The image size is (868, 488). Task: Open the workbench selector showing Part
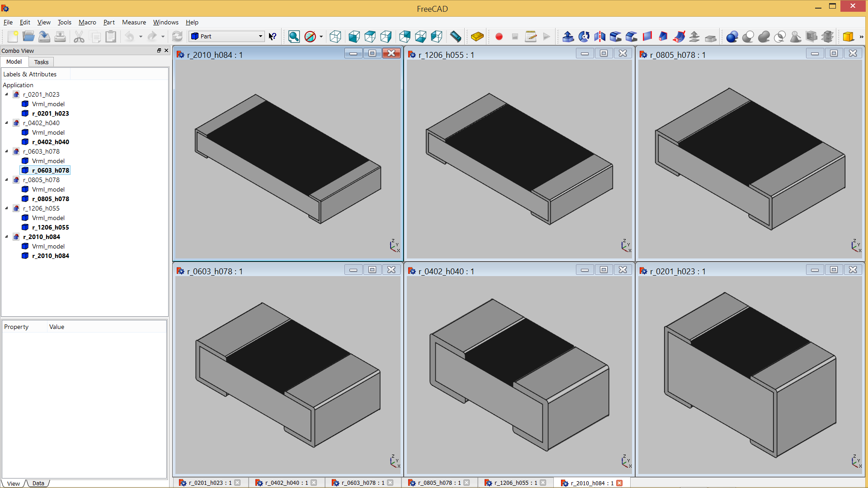click(x=227, y=37)
